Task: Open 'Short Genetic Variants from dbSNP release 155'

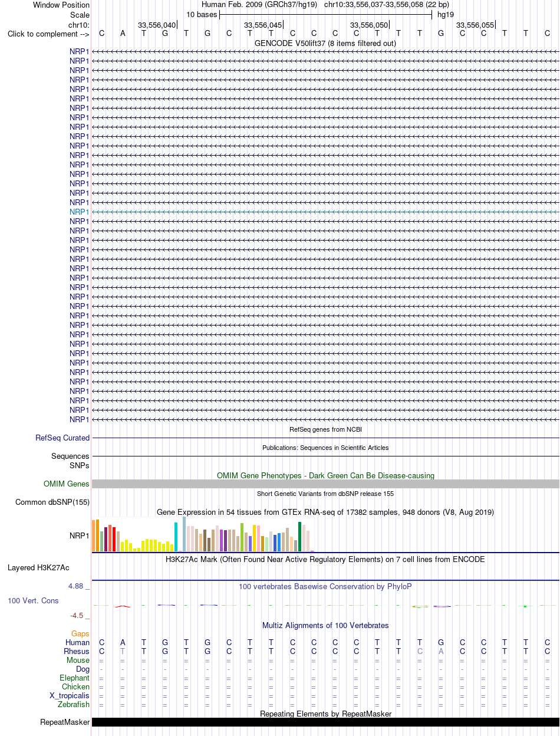Action: (x=325, y=494)
